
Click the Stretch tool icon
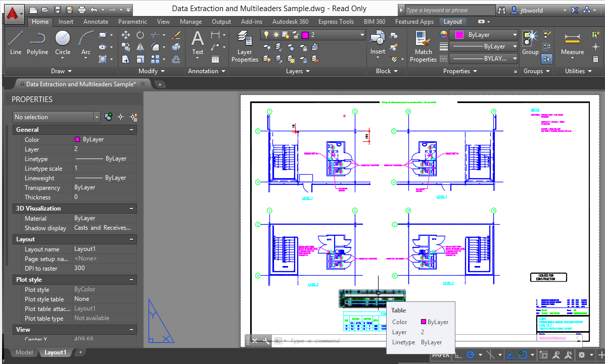126,59
